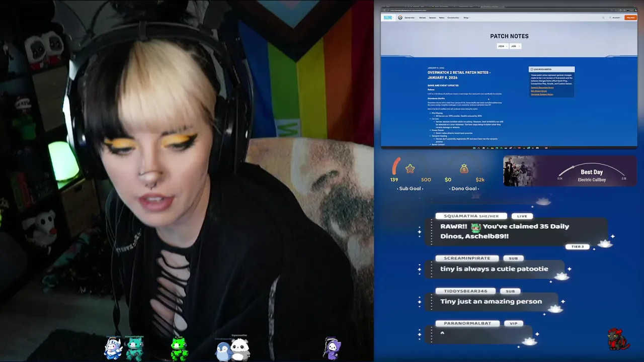Click the Sub Goal count 139
This screenshot has width=644, height=362.
point(394,179)
